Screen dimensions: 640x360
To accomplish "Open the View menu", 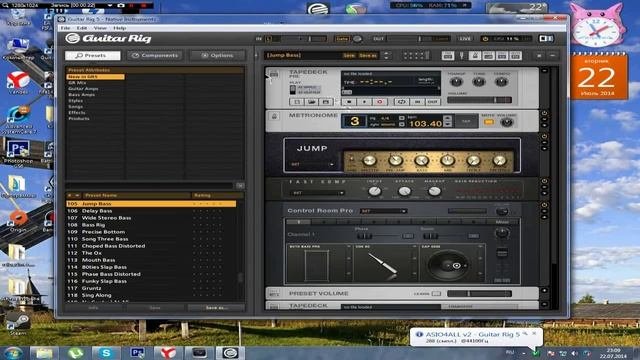I will pos(100,28).
